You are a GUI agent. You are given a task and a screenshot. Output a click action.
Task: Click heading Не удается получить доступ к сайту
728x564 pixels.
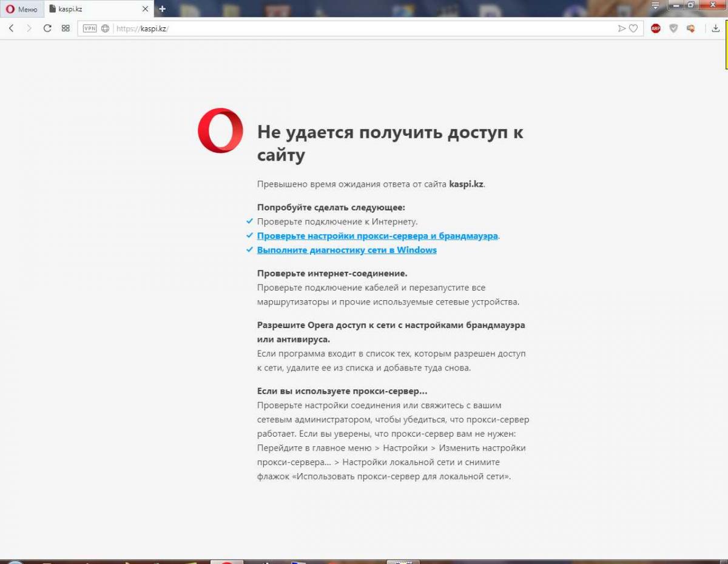pyautogui.click(x=390, y=143)
